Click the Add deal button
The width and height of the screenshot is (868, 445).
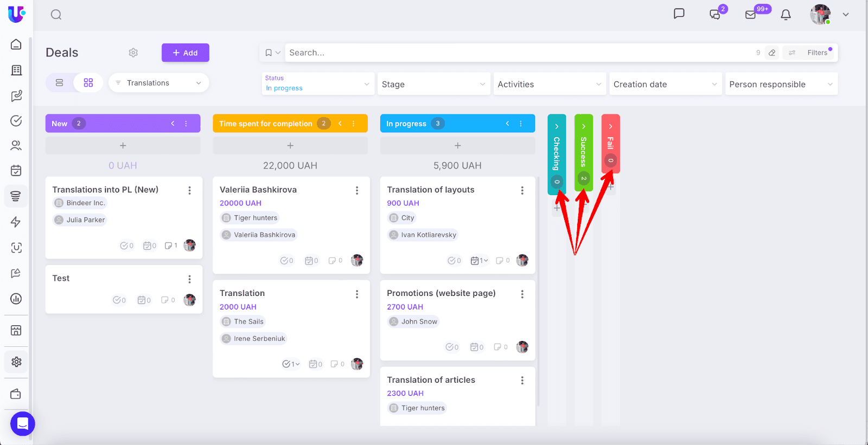186,53
